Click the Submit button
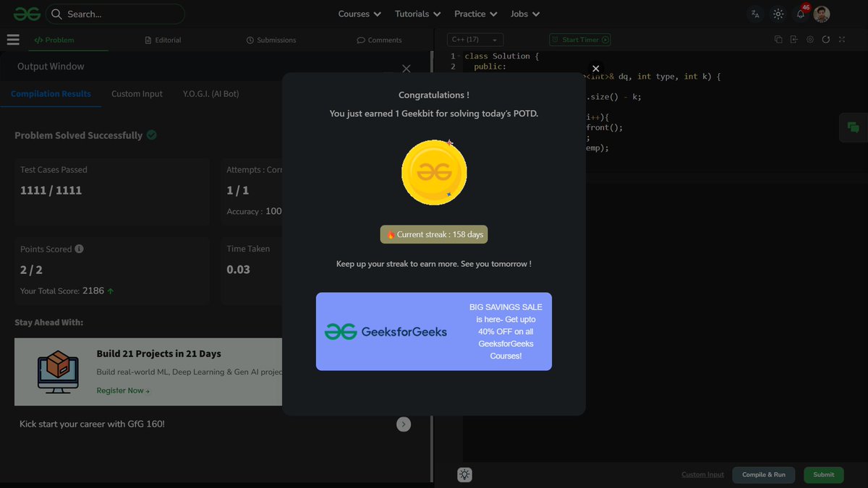Screen dimensions: 868x488 click(824, 474)
